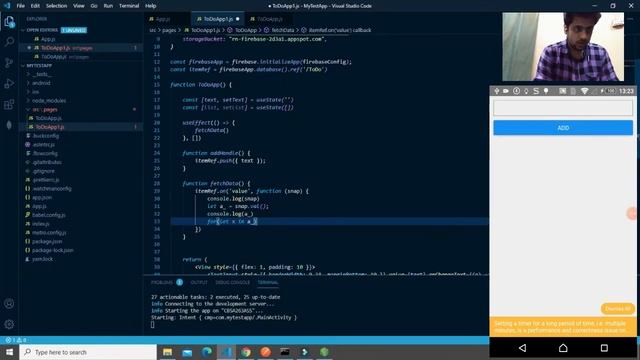The width and height of the screenshot is (640, 360).
Task: Open package.json in the explorer
Action: pos(47,241)
